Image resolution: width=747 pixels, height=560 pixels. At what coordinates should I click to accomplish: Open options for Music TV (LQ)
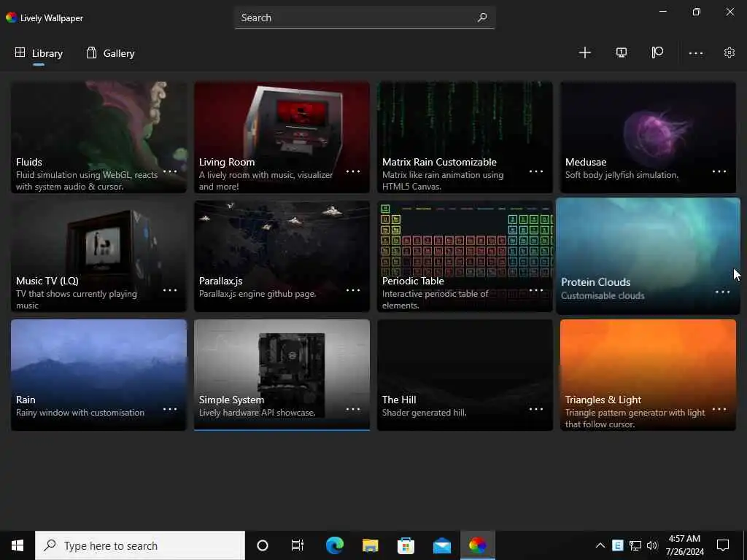(x=170, y=290)
